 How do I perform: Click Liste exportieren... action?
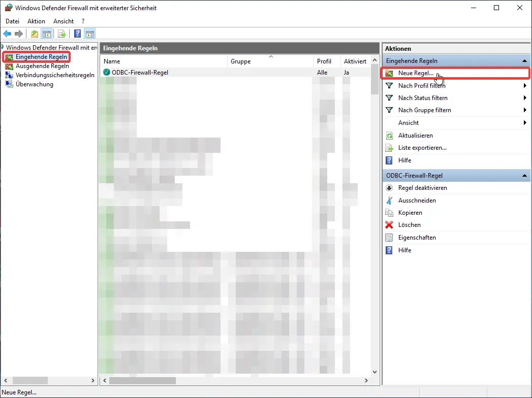click(422, 147)
